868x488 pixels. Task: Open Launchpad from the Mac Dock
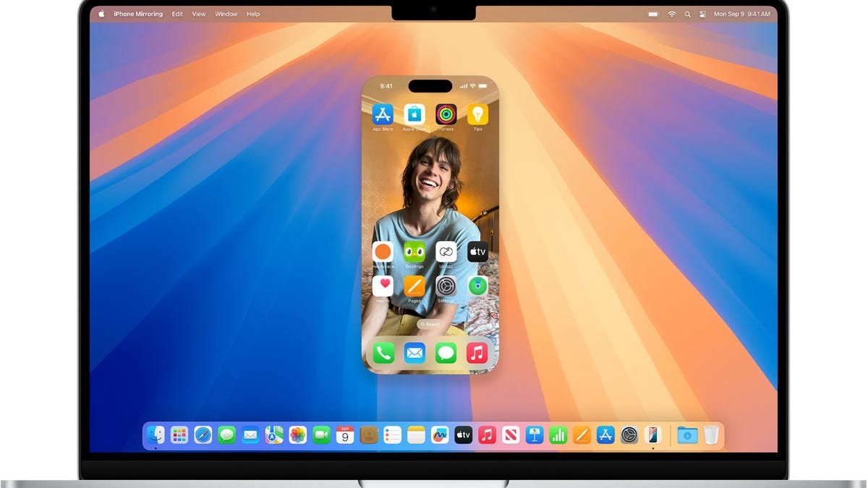[x=179, y=435]
